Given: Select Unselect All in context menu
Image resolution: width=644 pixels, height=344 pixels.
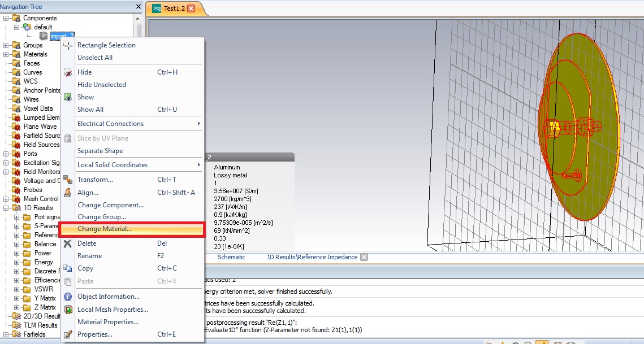Looking at the screenshot, I should point(132,58).
